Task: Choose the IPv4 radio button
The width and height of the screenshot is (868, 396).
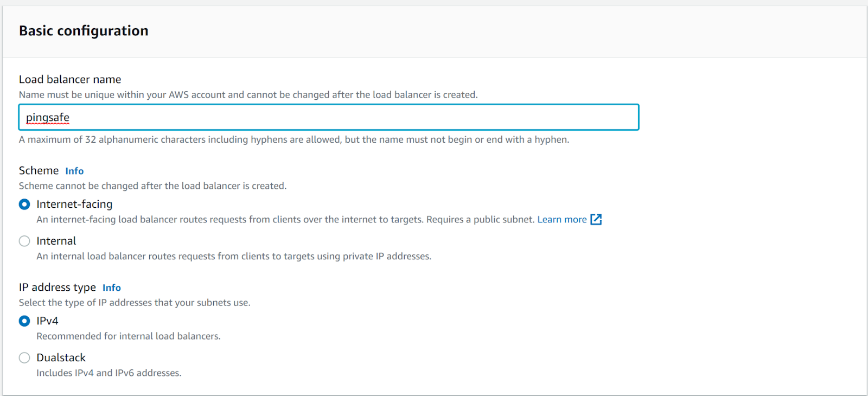Action: pyautogui.click(x=24, y=321)
